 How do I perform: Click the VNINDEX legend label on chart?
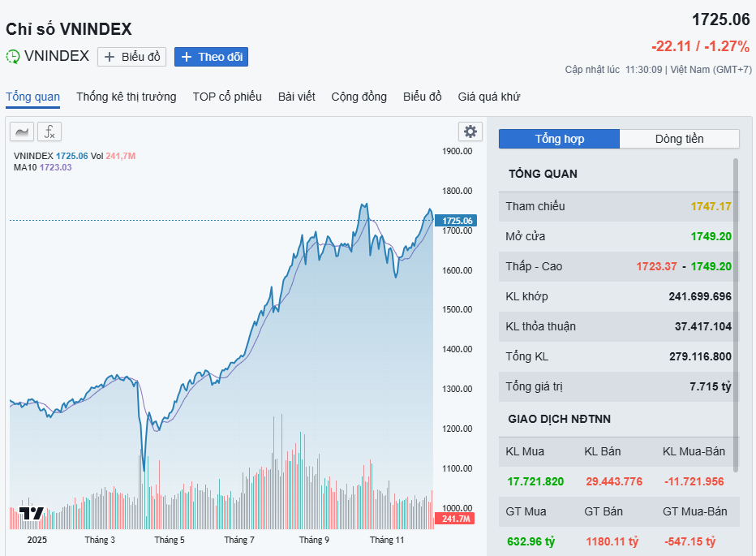point(33,156)
